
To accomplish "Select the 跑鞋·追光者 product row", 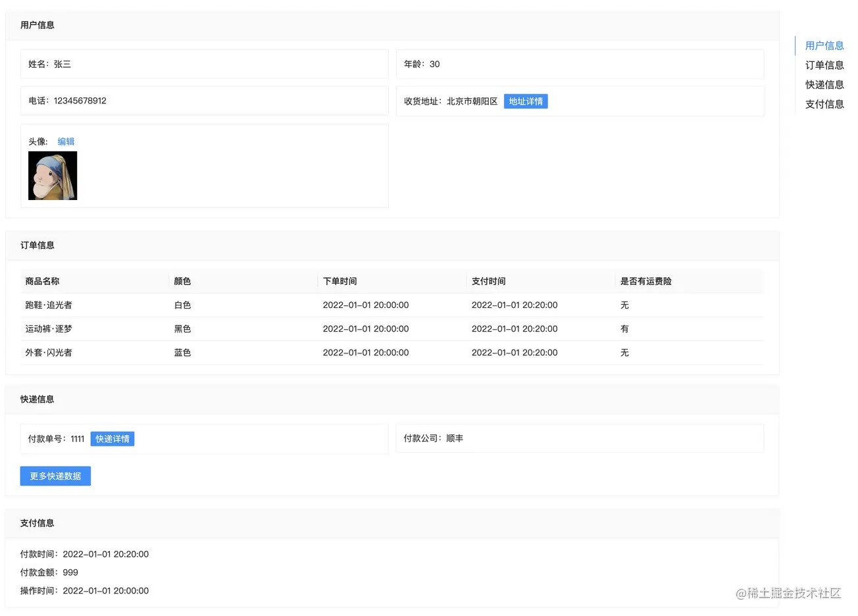I will [x=392, y=305].
